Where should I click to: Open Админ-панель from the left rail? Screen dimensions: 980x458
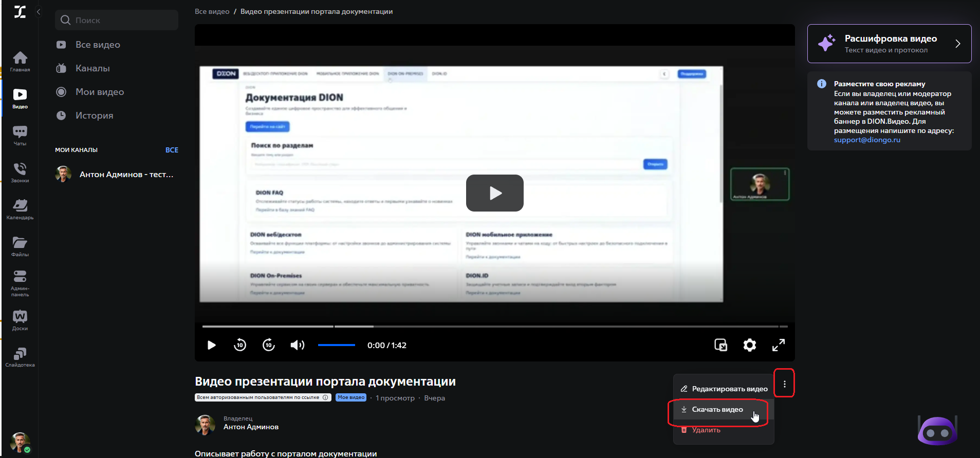pyautogui.click(x=20, y=283)
